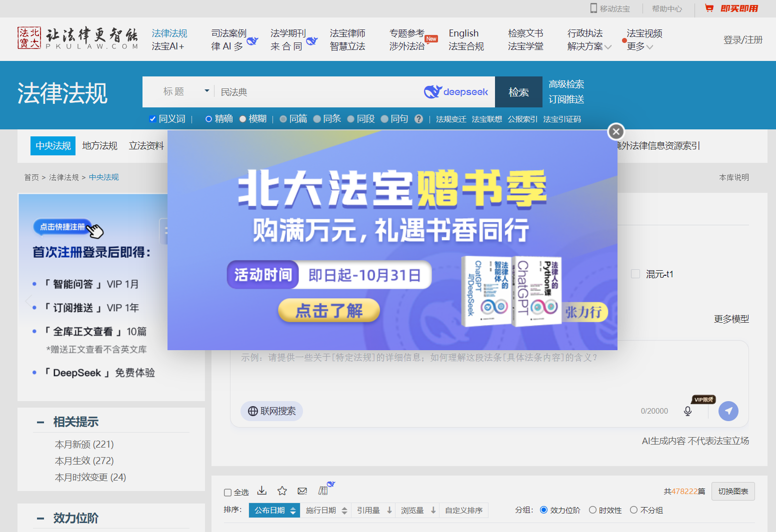The height and width of the screenshot is (532, 776).
Task: Click the download icon in results toolbar
Action: point(262,491)
